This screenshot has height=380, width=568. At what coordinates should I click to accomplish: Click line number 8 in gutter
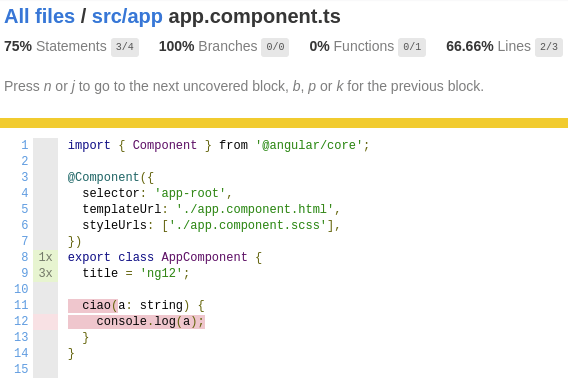pyautogui.click(x=25, y=257)
